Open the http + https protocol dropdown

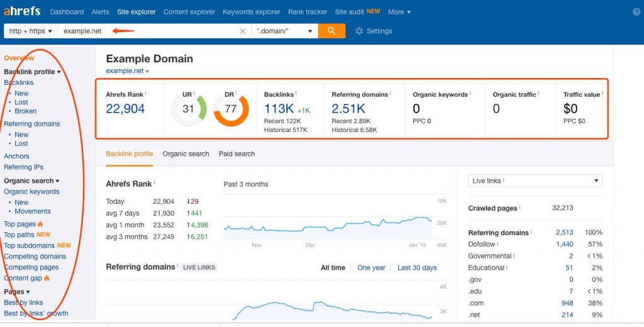pos(31,31)
